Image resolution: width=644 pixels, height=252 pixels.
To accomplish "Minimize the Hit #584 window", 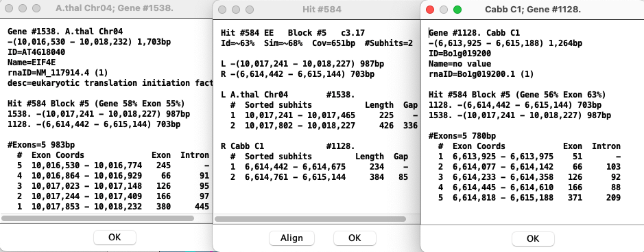I will (x=236, y=10).
